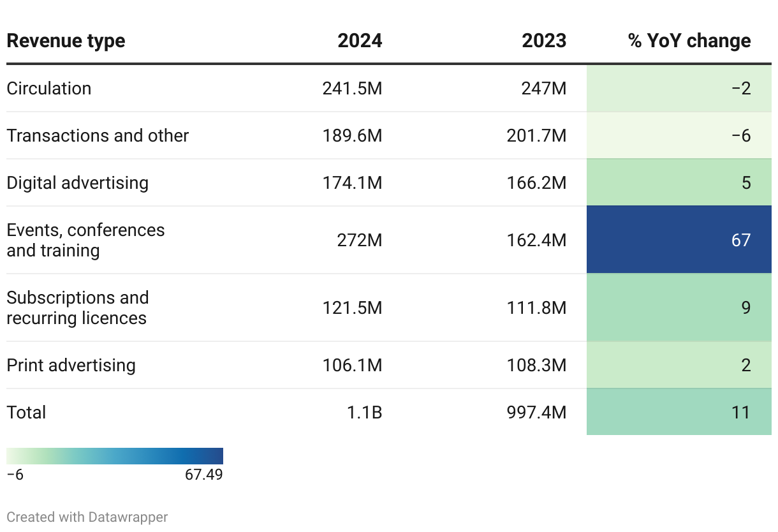This screenshot has height=532, width=778.
Task: Click the color gradient legend bar
Action: (115, 455)
